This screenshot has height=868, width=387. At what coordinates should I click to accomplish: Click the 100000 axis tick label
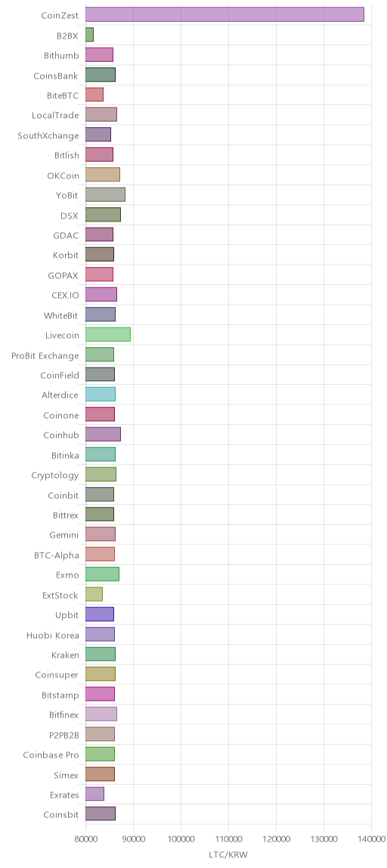181,839
